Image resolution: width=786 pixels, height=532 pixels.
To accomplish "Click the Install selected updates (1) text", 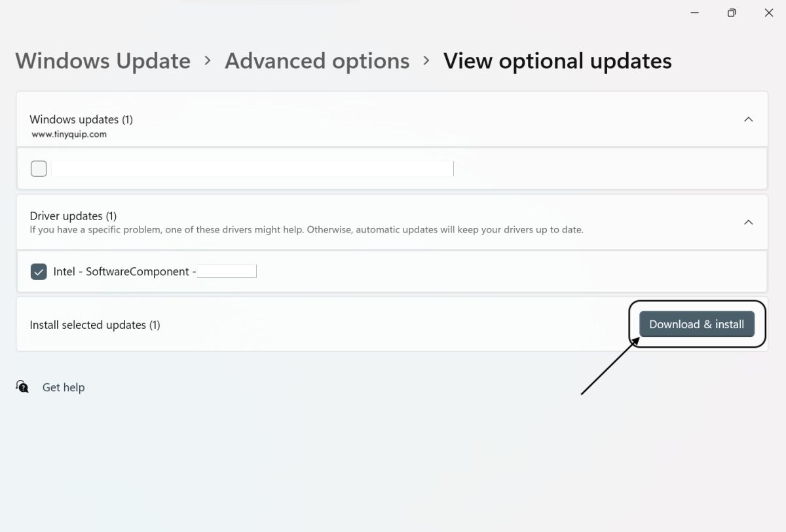I will coord(95,325).
